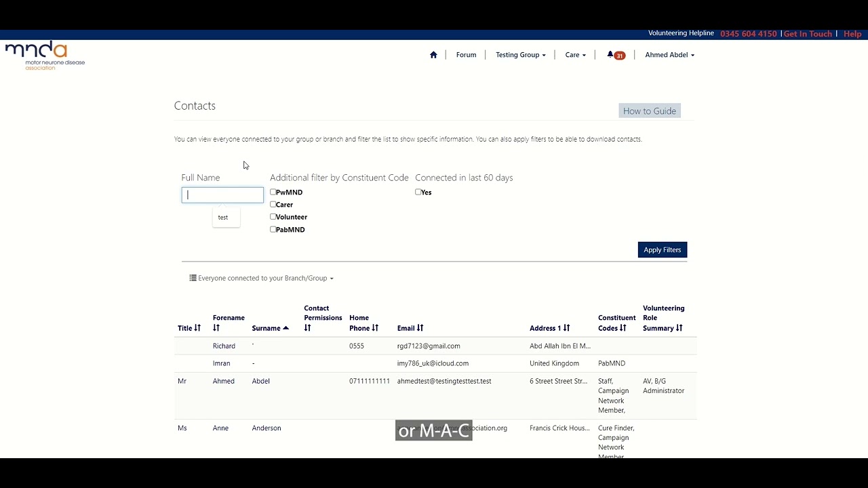Open the Help link
Viewport: 868px width, 488px height.
(852, 34)
